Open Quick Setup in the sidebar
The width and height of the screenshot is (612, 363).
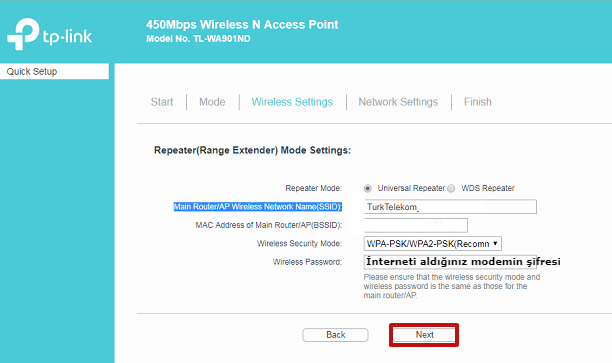click(x=54, y=71)
